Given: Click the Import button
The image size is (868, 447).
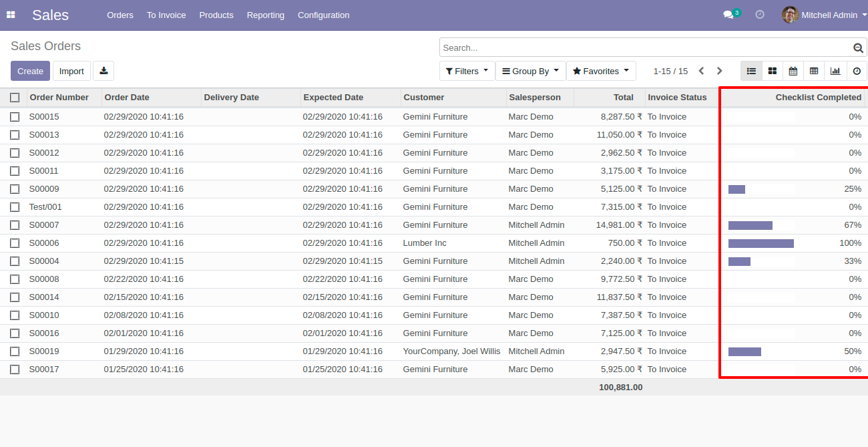Looking at the screenshot, I should (x=71, y=71).
